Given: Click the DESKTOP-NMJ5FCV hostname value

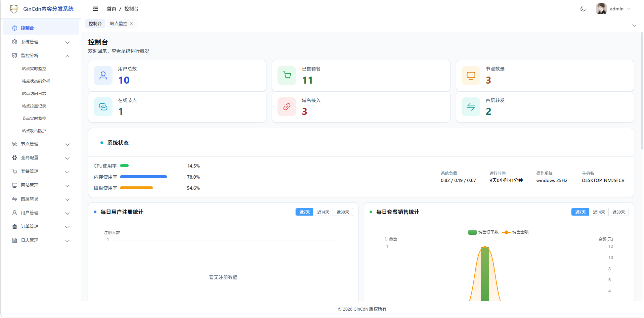Looking at the screenshot, I should pyautogui.click(x=603, y=180).
